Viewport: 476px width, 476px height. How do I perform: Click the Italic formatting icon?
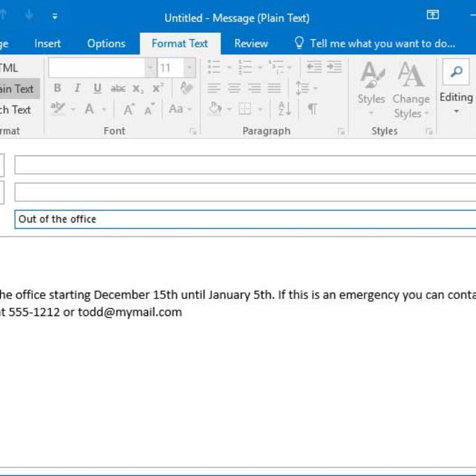[77, 88]
